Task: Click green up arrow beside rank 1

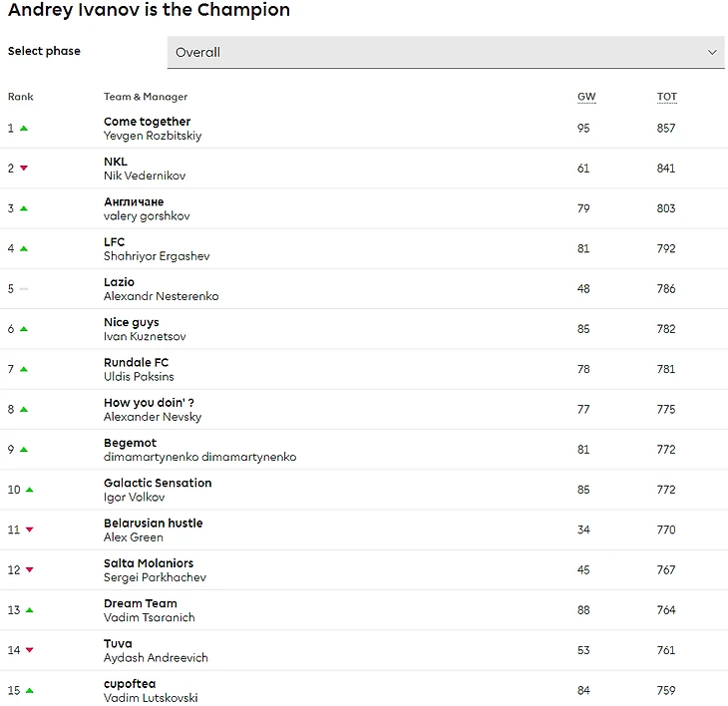Action: pos(24,129)
